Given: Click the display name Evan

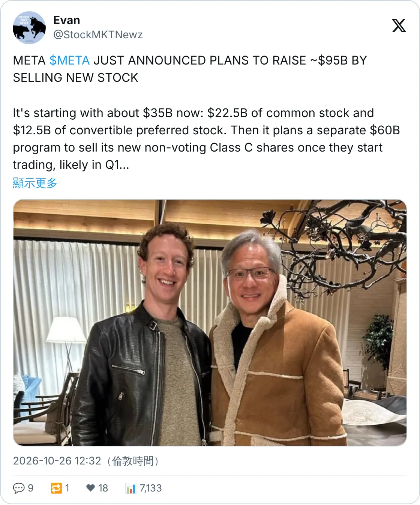Looking at the screenshot, I should point(67,20).
